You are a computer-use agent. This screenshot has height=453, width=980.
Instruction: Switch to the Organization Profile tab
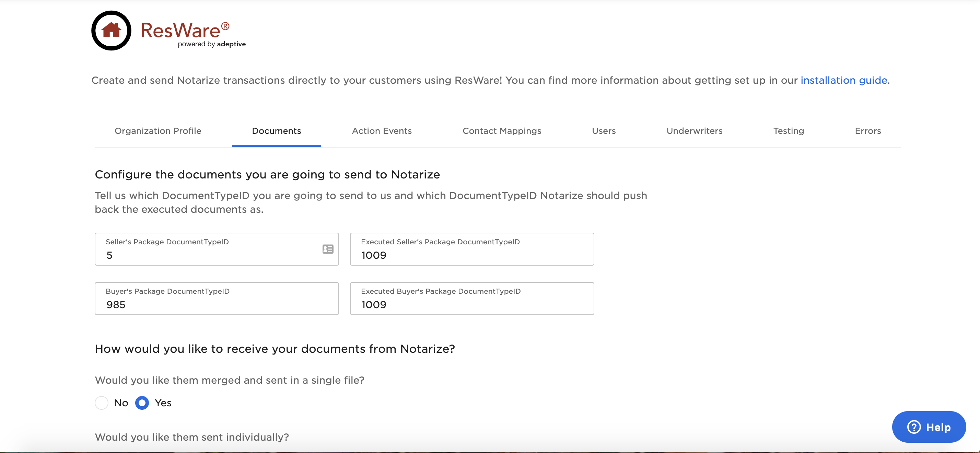point(158,131)
